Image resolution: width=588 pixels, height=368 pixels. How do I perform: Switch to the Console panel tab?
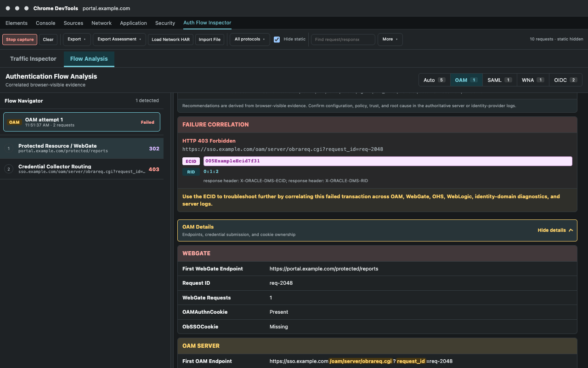(45, 23)
